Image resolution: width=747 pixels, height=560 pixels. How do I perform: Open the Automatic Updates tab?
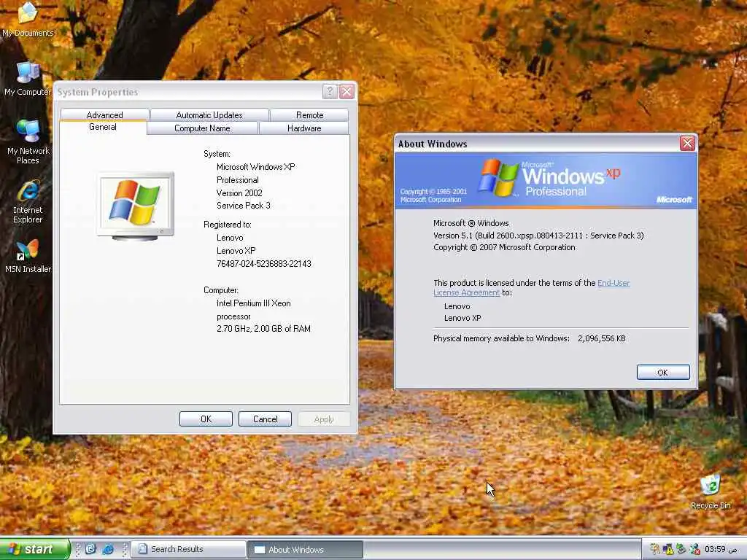pyautogui.click(x=209, y=114)
